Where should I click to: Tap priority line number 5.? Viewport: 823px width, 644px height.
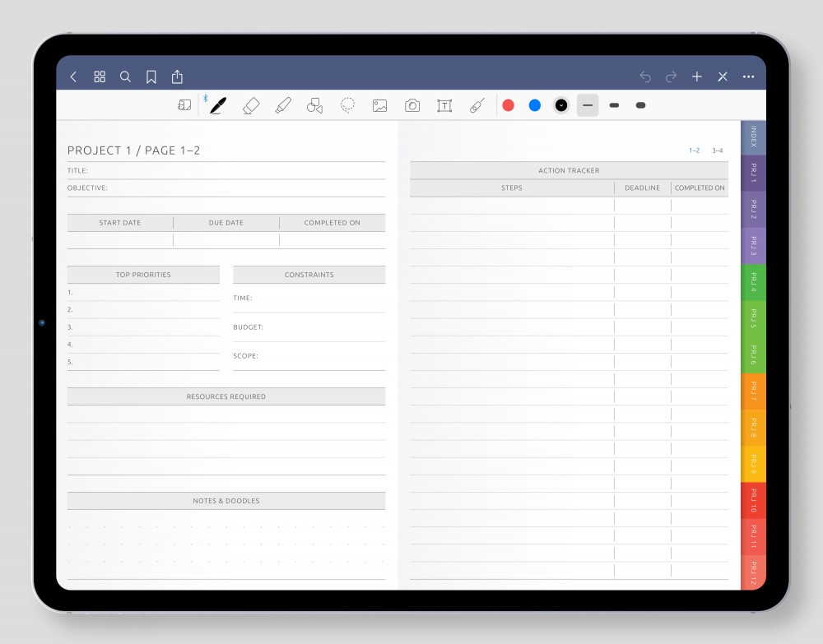[143, 362]
